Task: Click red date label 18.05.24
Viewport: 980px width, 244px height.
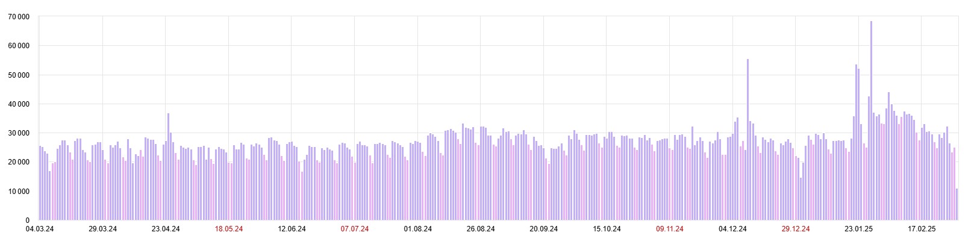Action: (x=229, y=229)
